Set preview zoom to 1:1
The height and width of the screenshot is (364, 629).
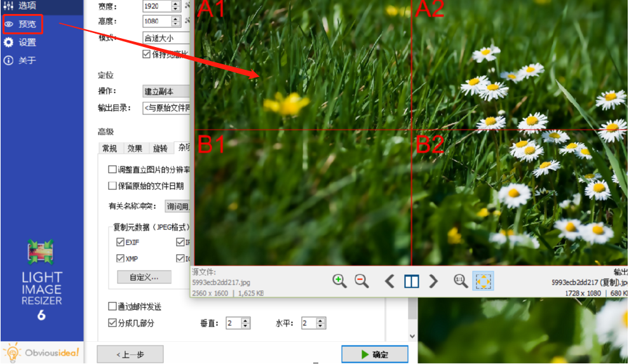[461, 281]
